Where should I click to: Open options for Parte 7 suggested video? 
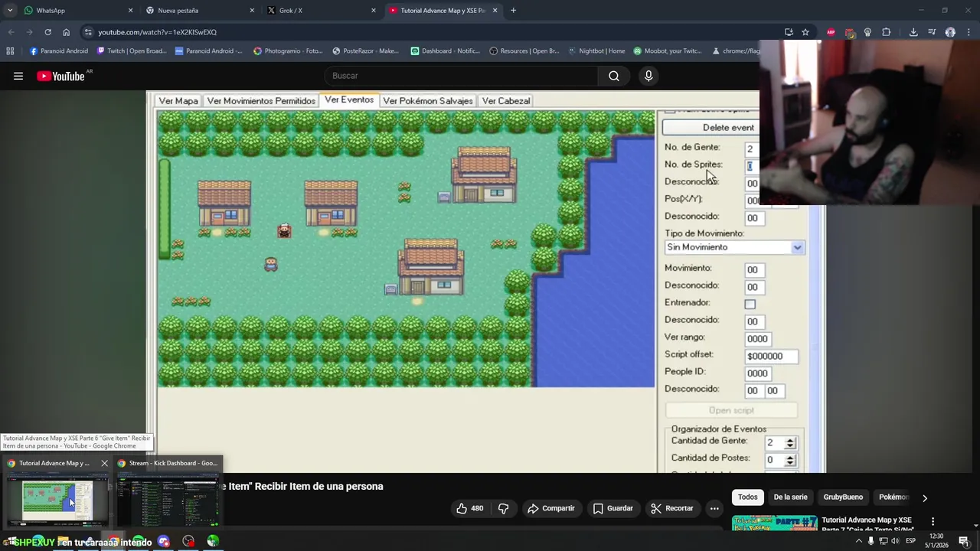click(933, 521)
